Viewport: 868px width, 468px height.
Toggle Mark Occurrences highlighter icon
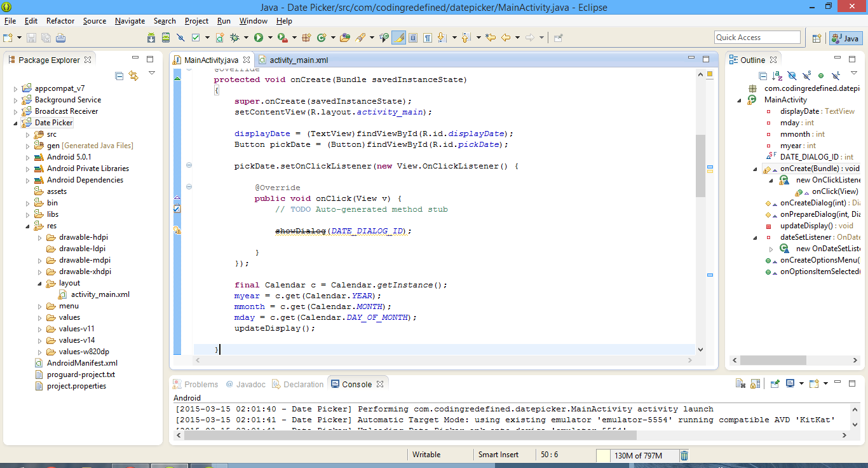(398, 37)
